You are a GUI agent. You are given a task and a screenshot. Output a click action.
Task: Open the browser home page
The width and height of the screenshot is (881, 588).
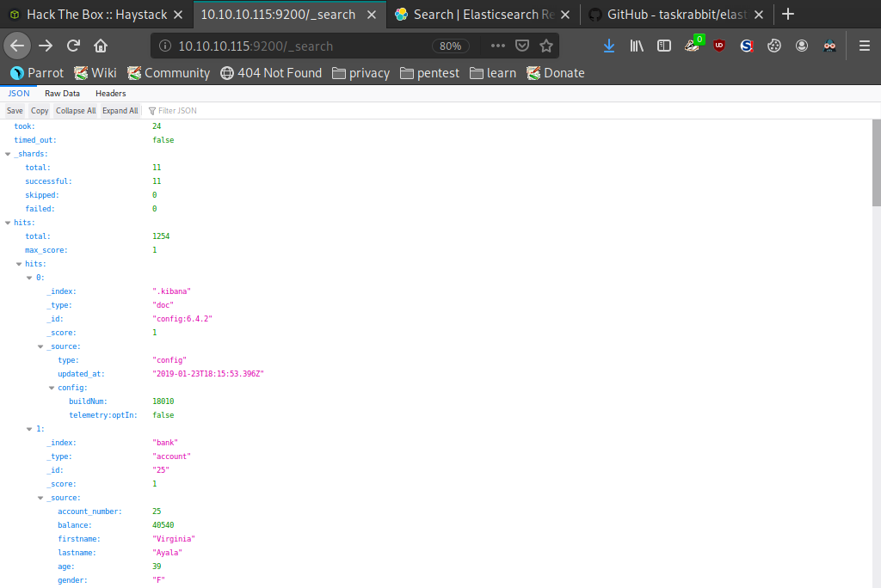click(101, 46)
